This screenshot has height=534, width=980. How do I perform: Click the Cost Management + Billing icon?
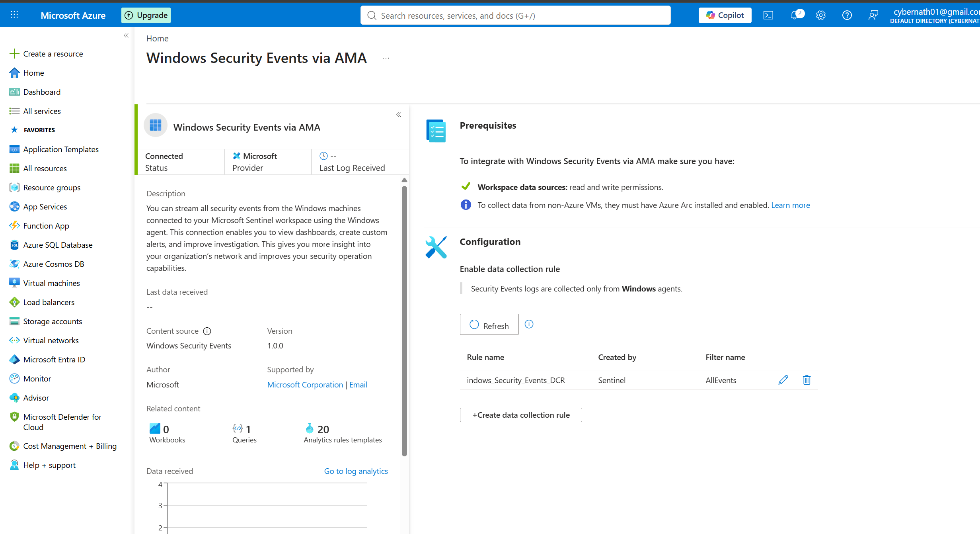[x=14, y=446]
